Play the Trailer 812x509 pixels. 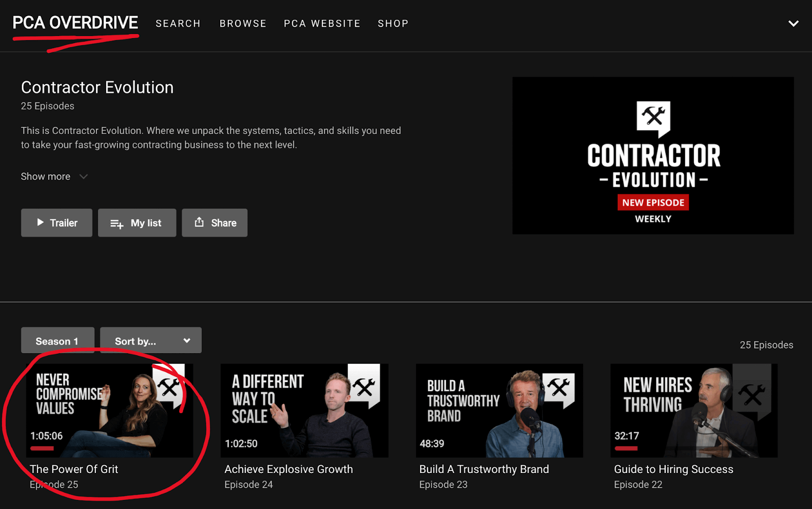pos(57,223)
